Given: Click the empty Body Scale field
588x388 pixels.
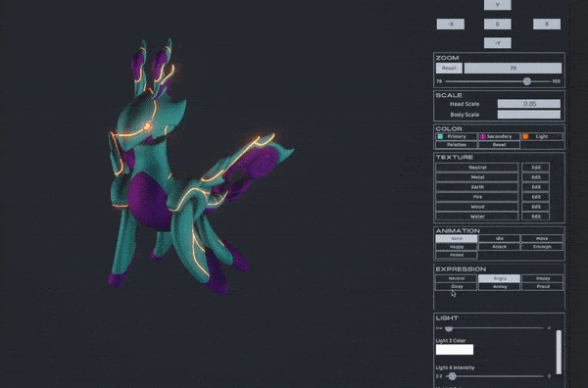Looking at the screenshot, I should pos(529,115).
